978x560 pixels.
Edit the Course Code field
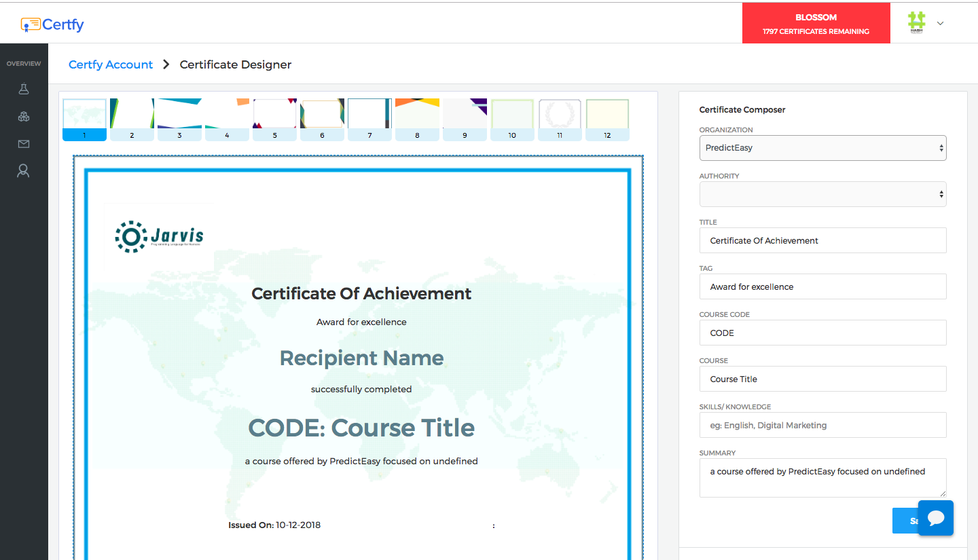tap(822, 333)
